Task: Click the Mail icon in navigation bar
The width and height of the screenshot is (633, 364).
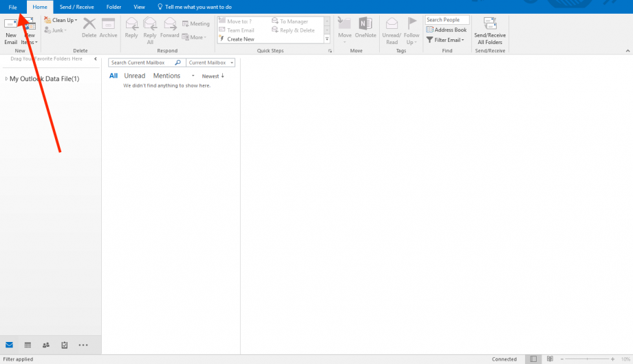Action: (10, 345)
